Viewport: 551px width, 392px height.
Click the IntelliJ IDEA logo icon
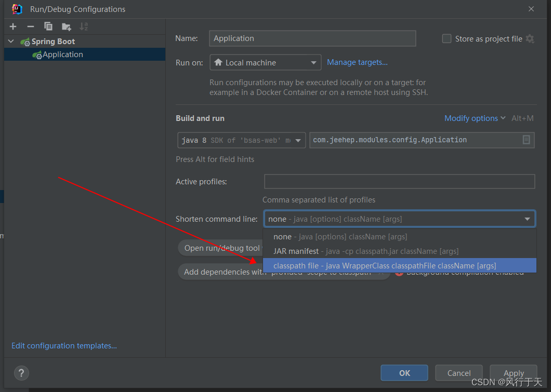point(17,9)
